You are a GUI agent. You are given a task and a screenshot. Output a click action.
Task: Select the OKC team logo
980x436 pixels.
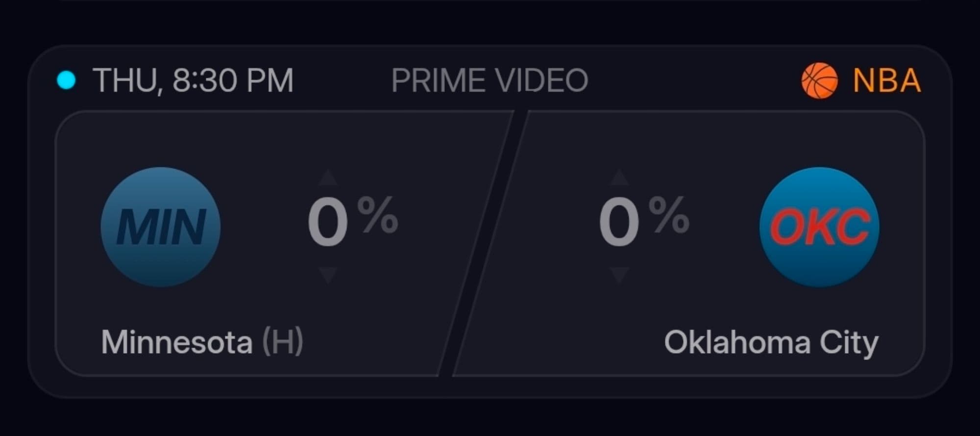pos(819,227)
